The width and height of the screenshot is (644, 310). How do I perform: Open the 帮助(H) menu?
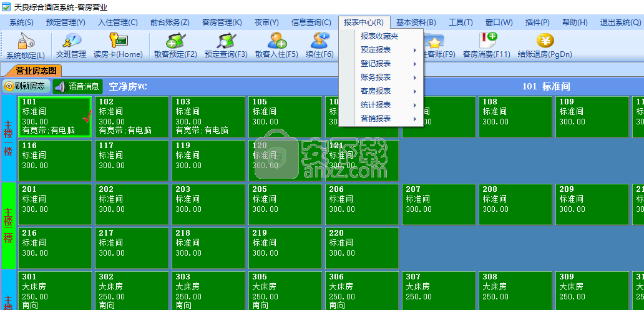tap(575, 22)
